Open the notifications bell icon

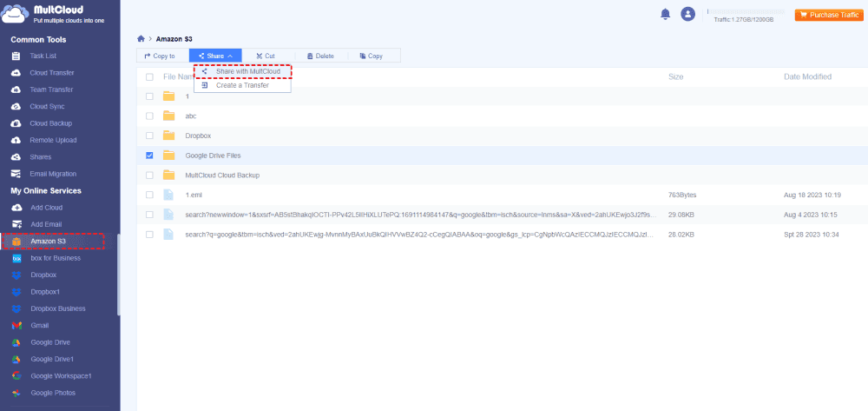tap(666, 15)
